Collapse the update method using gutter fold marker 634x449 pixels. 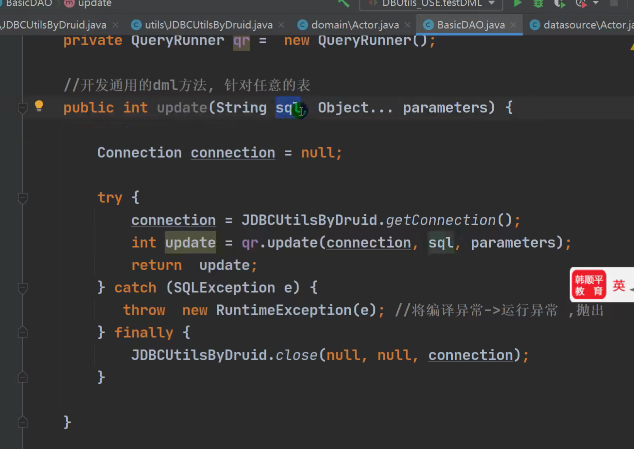(23, 108)
